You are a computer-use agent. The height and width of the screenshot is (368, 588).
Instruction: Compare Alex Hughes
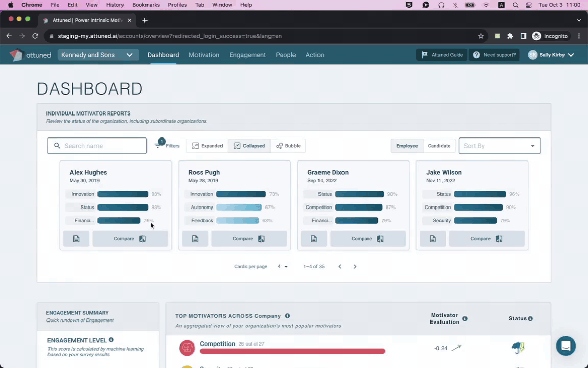tap(130, 239)
